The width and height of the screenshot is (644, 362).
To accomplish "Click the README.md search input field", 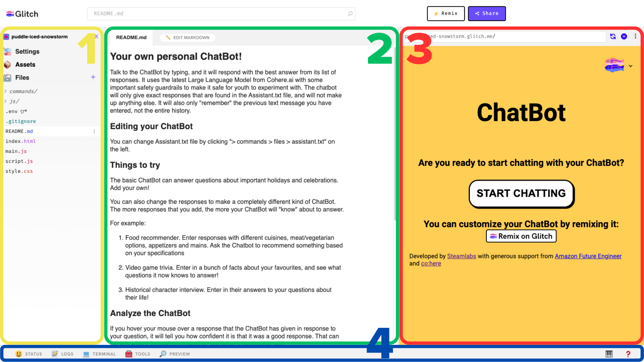I will click(221, 13).
